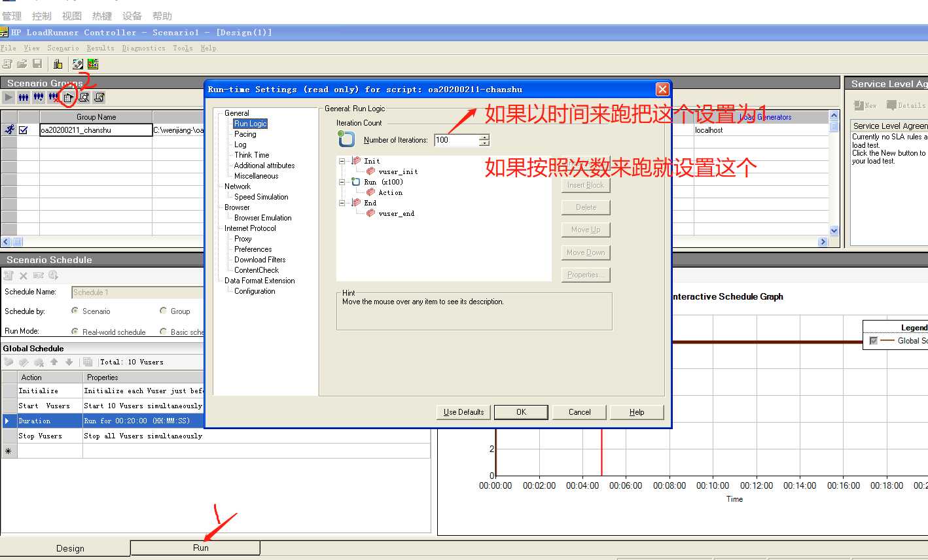Select the Group schedule-by radio button
Screen dimensions: 928x560
point(163,311)
